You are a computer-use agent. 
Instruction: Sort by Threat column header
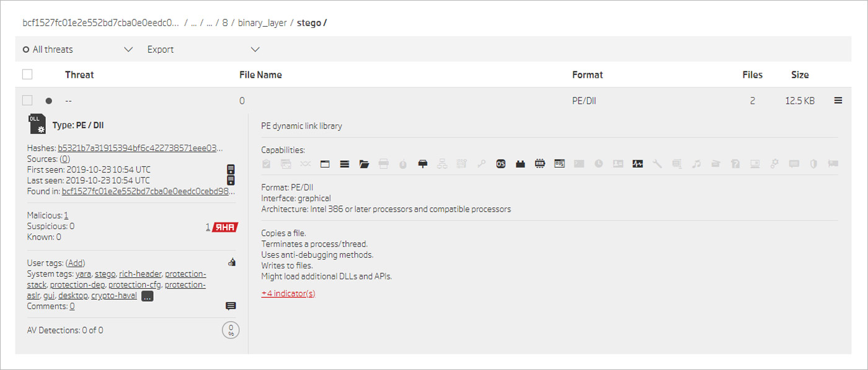click(79, 74)
